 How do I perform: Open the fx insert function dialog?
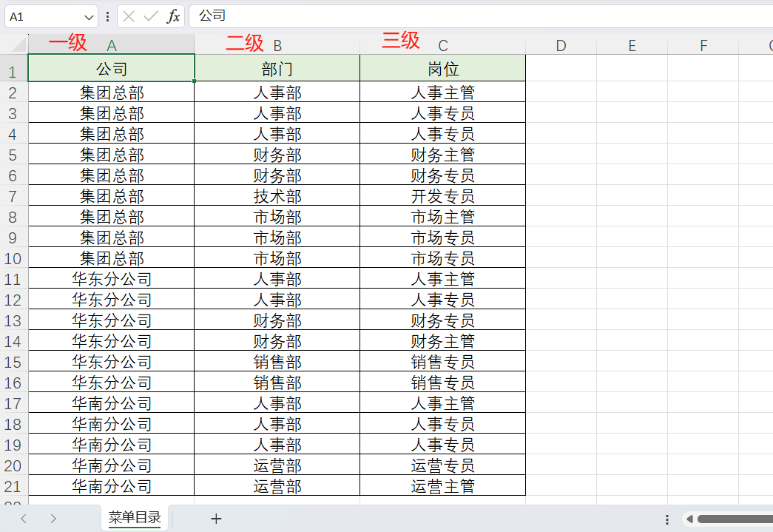173,16
